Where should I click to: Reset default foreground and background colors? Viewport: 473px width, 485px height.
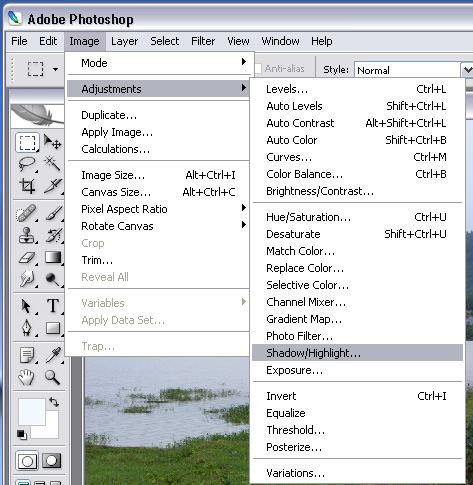pyautogui.click(x=22, y=435)
